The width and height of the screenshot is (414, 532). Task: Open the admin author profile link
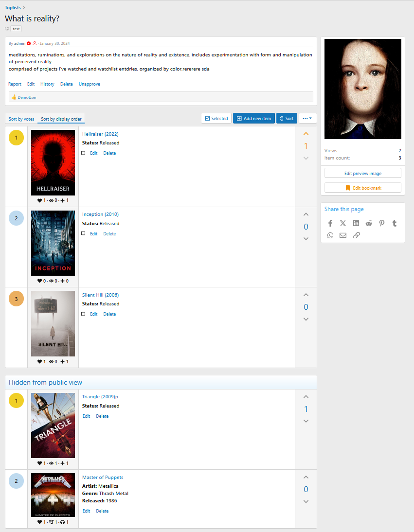click(19, 43)
